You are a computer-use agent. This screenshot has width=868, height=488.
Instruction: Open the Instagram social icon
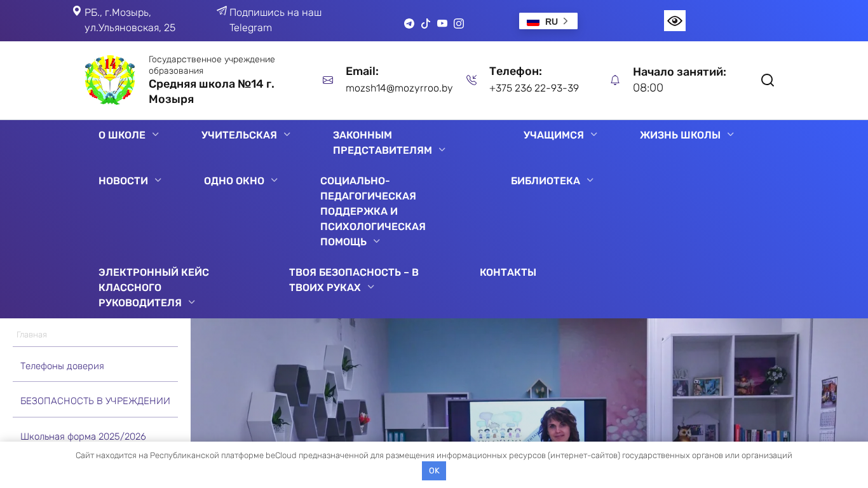click(x=459, y=24)
